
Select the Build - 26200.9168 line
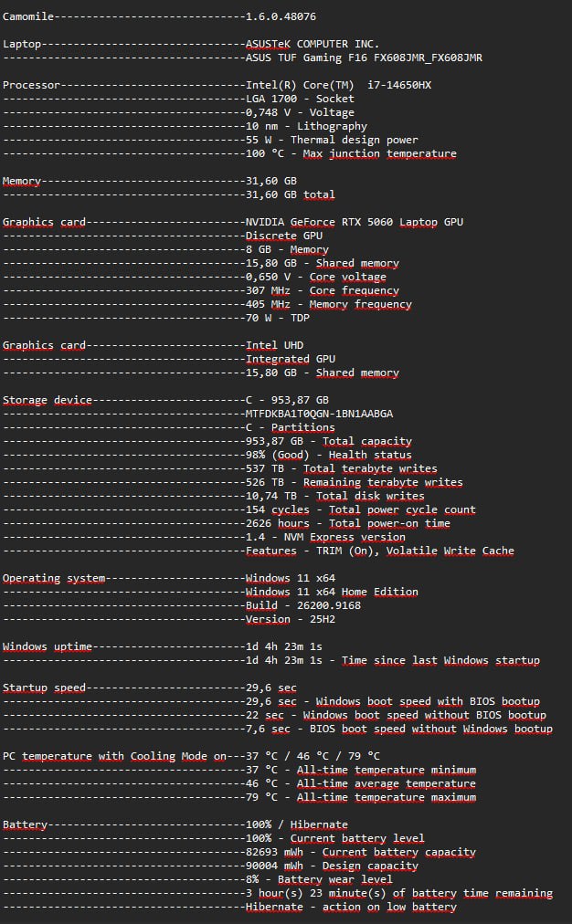point(303,605)
